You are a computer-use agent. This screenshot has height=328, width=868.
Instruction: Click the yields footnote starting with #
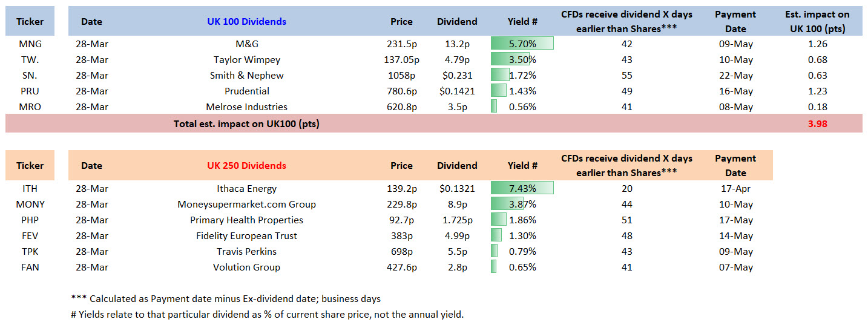(267, 314)
